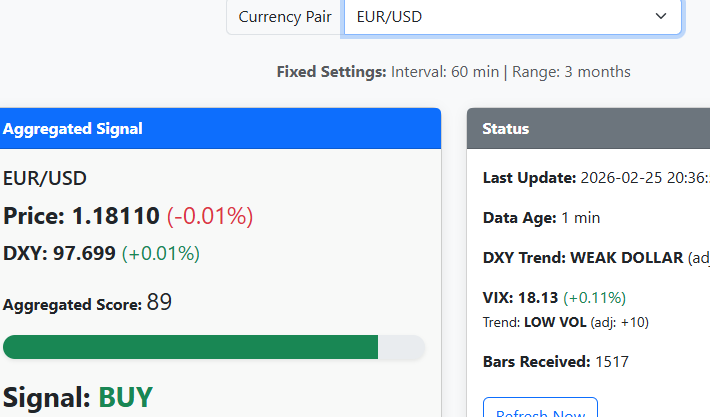This screenshot has height=417, width=710.
Task: Click the Currency Pair label
Action: coord(285,17)
